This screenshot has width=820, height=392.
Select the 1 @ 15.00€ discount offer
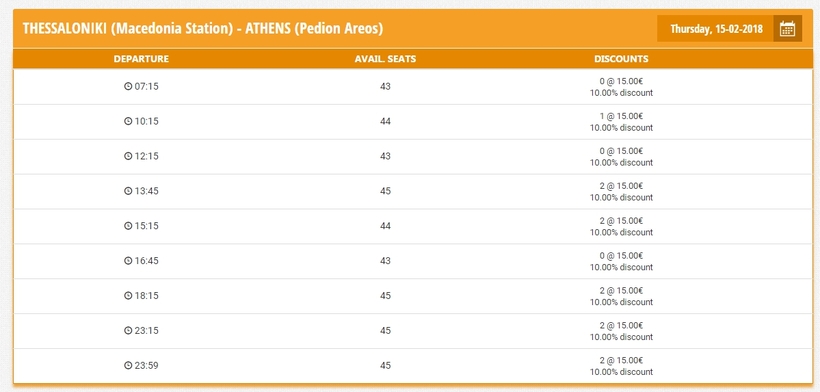(621, 116)
